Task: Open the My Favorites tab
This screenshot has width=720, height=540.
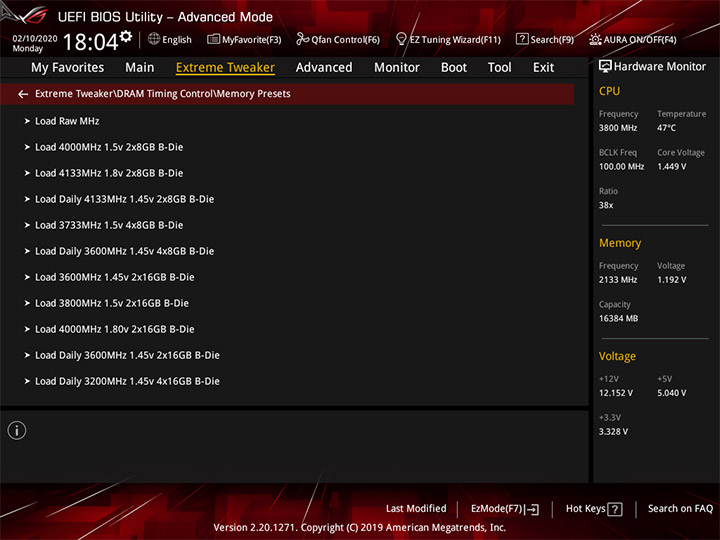Action: click(x=68, y=68)
